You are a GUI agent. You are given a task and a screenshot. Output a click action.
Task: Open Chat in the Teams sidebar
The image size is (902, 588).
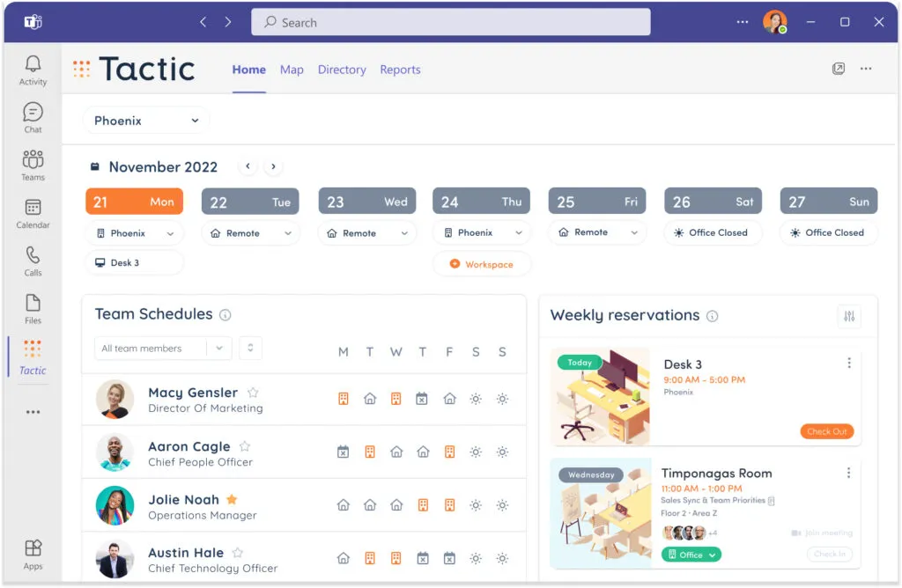click(x=33, y=118)
